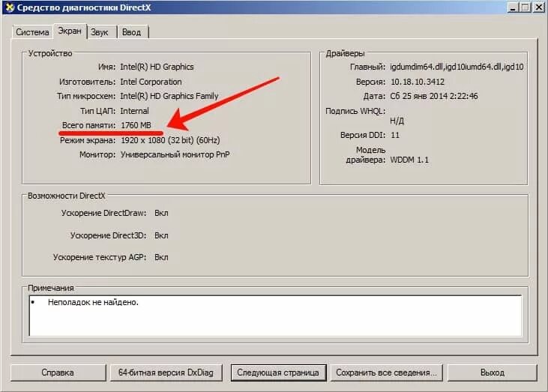
Task: Click the 'Всего памяти:' label
Action: point(88,125)
